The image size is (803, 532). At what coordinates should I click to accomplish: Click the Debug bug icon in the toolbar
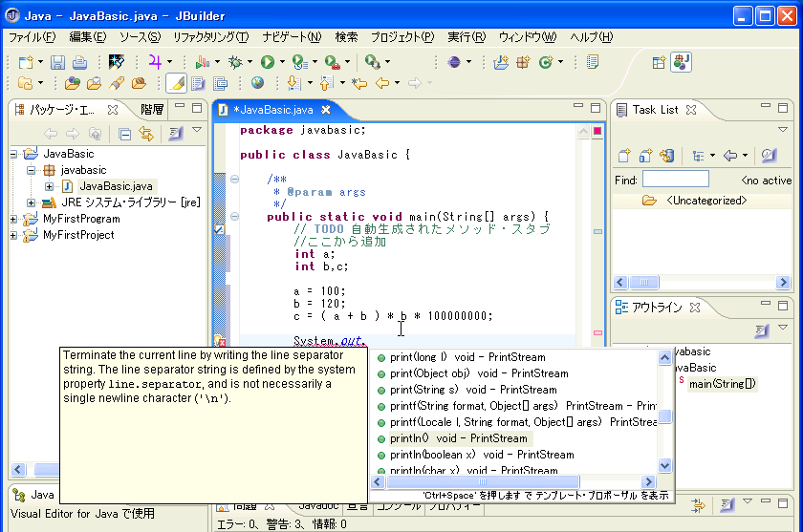click(235, 62)
